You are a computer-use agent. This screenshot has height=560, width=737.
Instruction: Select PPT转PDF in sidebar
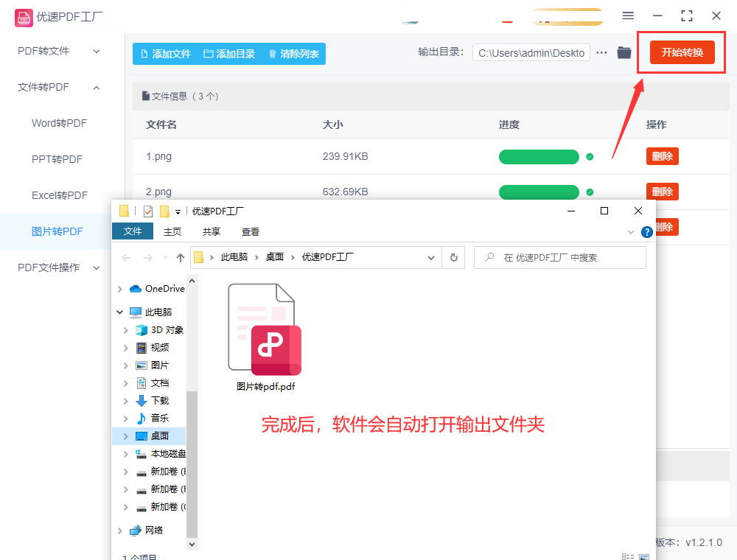[57, 159]
